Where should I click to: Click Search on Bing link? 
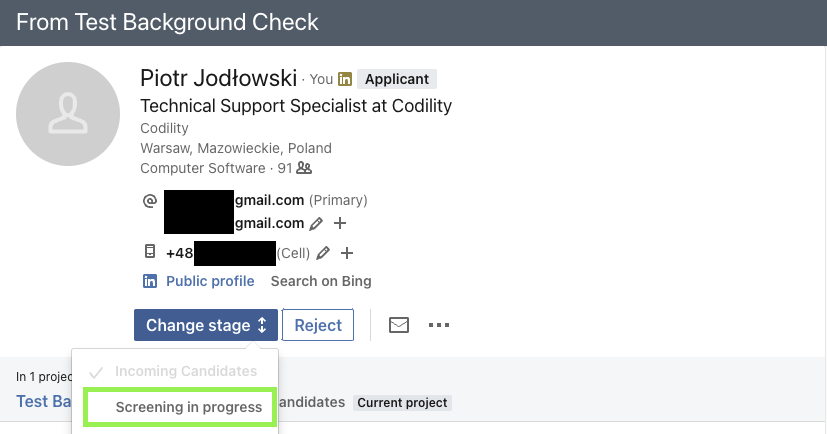(321, 281)
